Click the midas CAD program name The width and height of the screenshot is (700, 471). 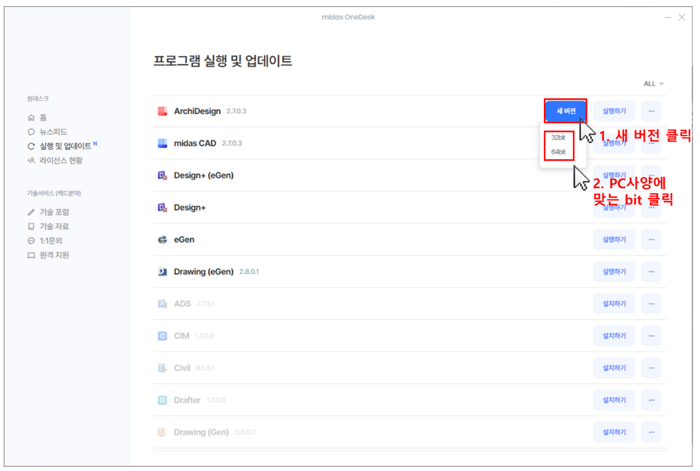195,143
